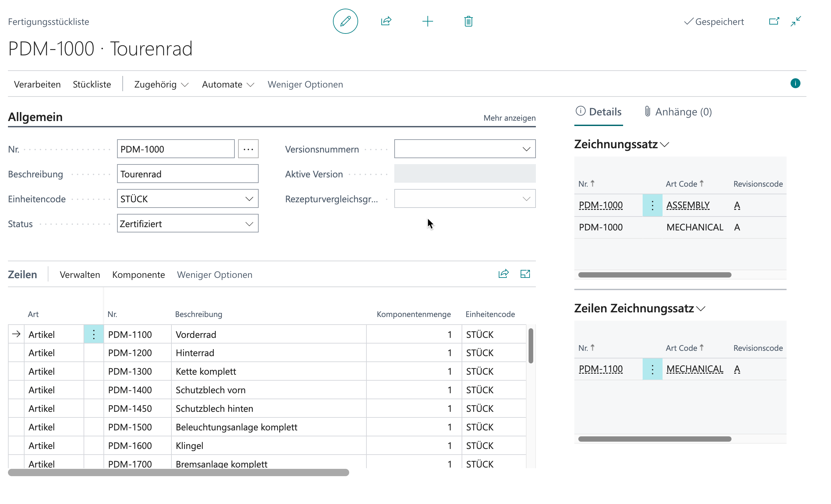Expand the Automate menu
The image size is (831, 504).
(228, 84)
